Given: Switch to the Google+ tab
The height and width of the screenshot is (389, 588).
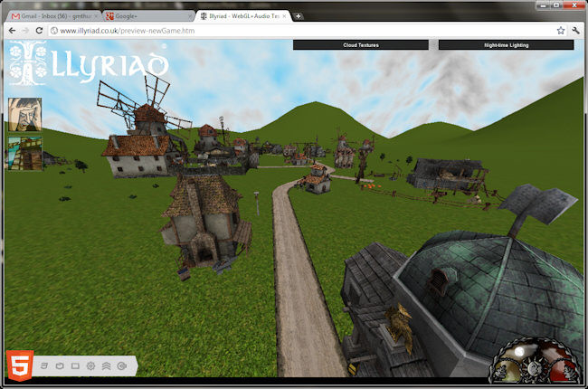Looking at the screenshot, I should (x=149, y=16).
